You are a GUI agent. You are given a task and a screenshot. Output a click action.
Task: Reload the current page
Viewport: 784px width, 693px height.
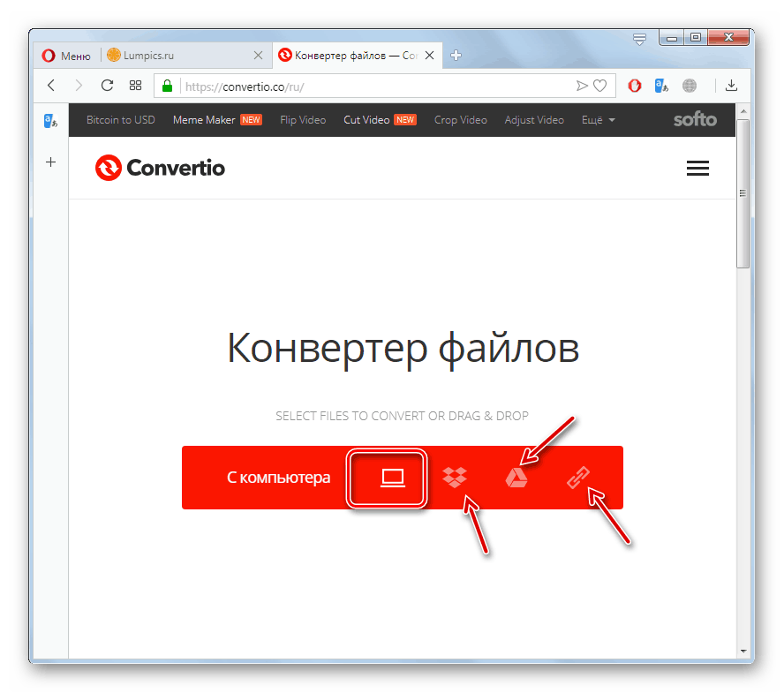coord(107,86)
